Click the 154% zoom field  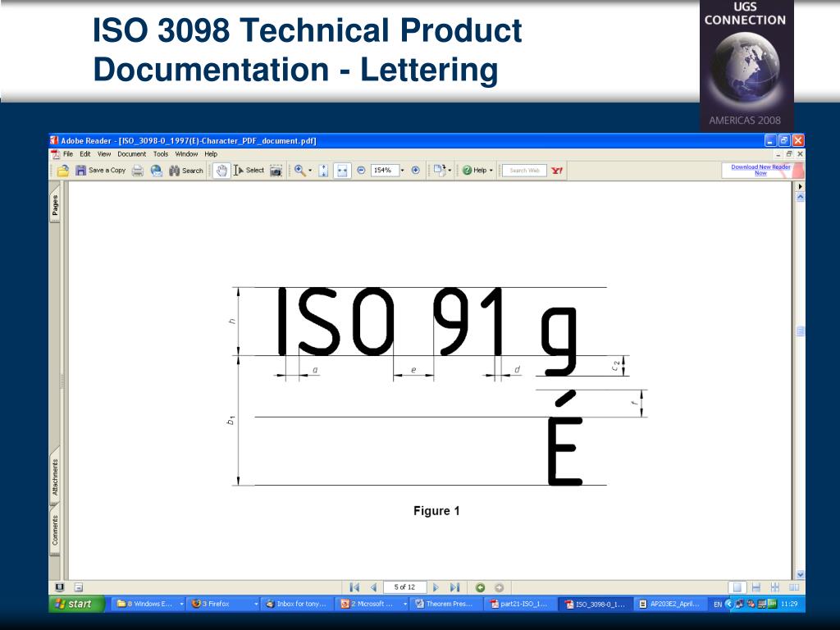click(x=384, y=171)
